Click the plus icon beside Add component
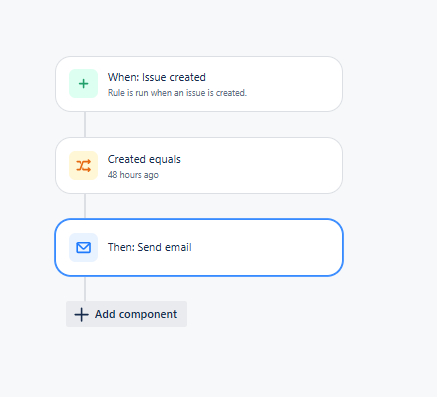Image resolution: width=437 pixels, height=397 pixels. pyautogui.click(x=81, y=314)
